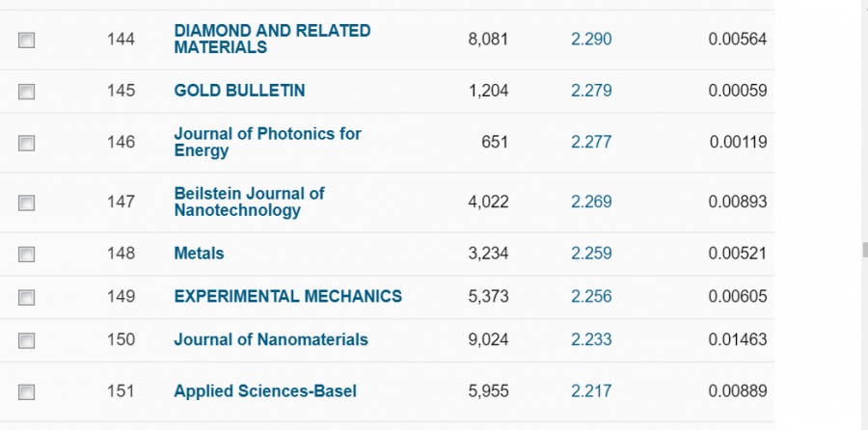The image size is (868, 430).
Task: Check the Journal of Nanomaterials checkbox
Action: (x=26, y=340)
